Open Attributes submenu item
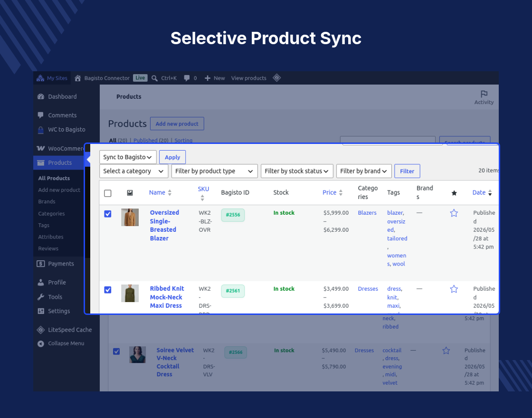The height and width of the screenshot is (418, 532). [x=50, y=237]
